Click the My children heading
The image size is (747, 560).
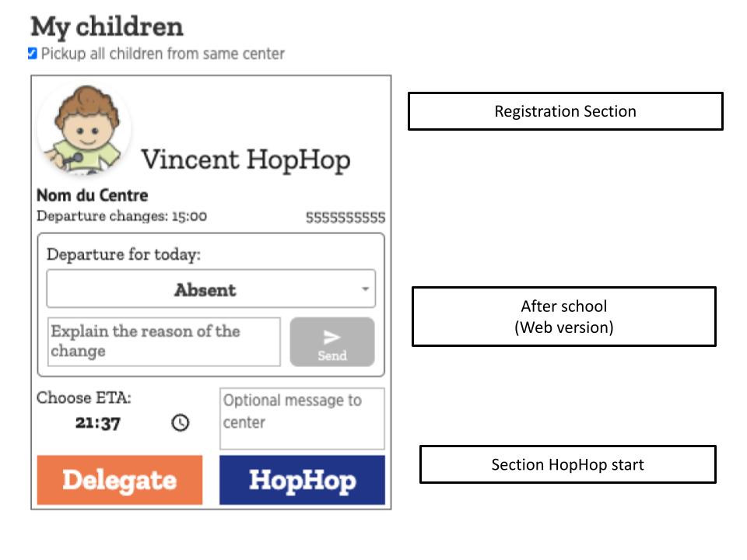[x=107, y=26]
